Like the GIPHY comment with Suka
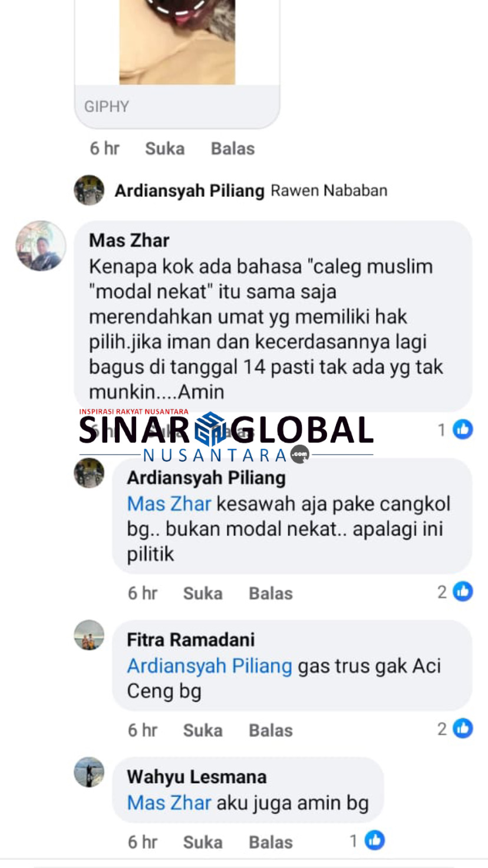Screen dimensions: 488x868 [165, 149]
